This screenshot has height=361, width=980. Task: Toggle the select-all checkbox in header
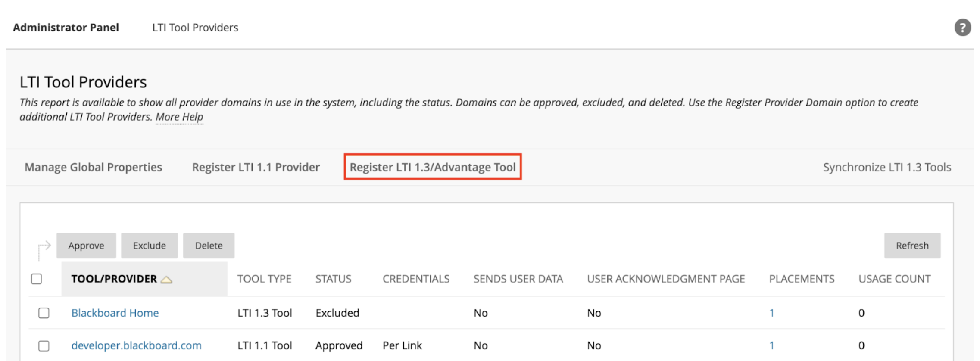click(37, 279)
